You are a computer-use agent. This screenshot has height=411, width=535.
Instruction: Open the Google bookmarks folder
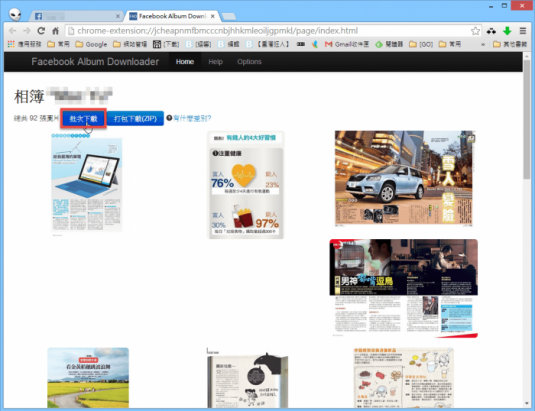(91, 44)
